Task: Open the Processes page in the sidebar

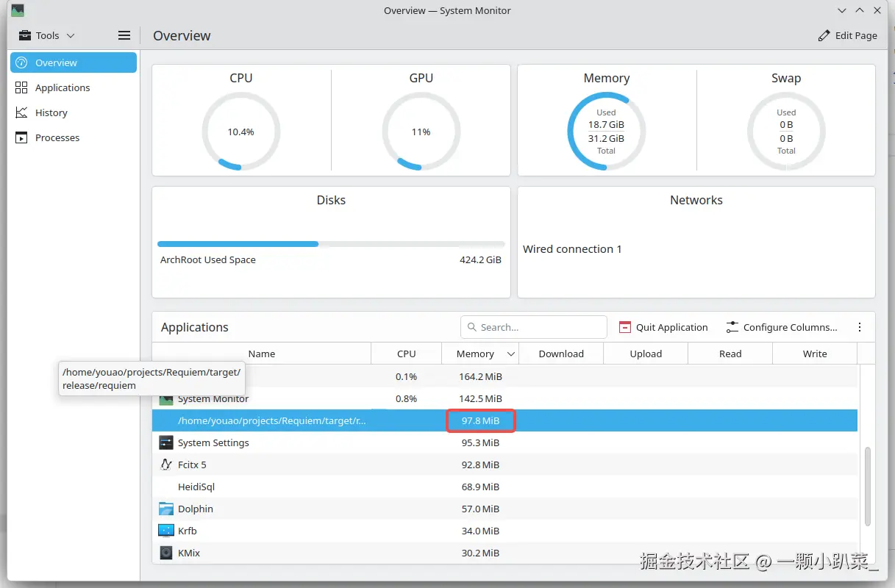Action: point(74,137)
